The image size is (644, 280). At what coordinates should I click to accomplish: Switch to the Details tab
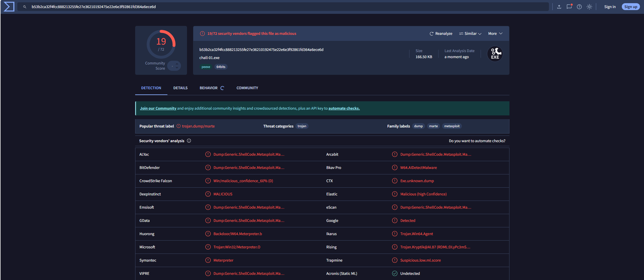(x=180, y=88)
